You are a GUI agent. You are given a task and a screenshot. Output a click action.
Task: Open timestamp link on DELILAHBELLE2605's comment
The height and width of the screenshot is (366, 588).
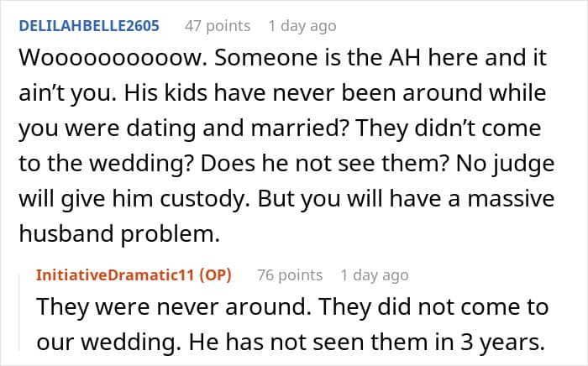[x=302, y=26]
